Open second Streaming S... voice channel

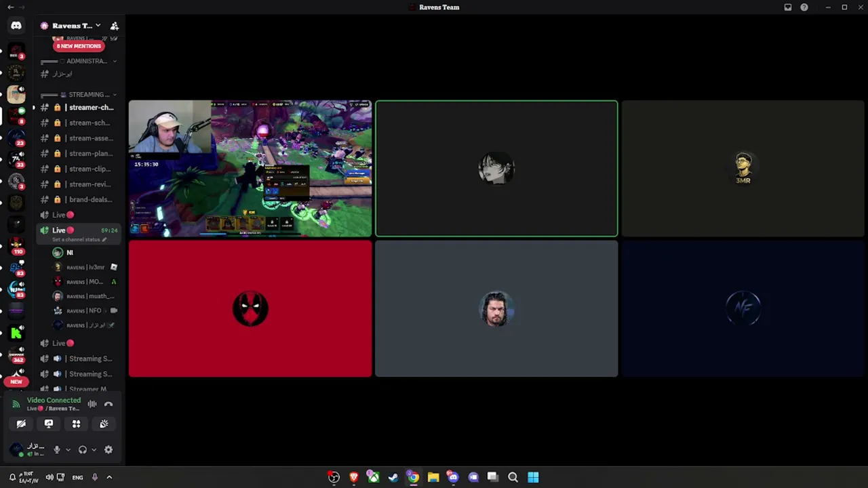(x=79, y=374)
